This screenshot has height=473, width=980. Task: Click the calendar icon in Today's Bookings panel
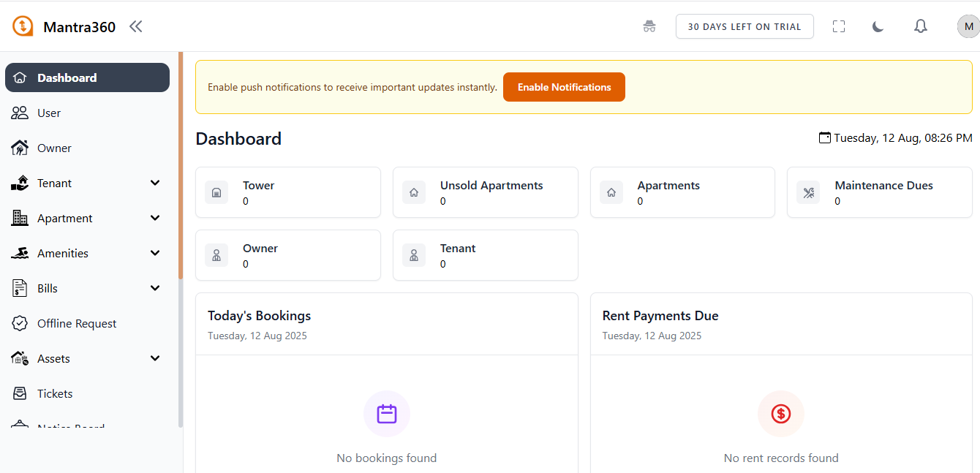click(386, 414)
